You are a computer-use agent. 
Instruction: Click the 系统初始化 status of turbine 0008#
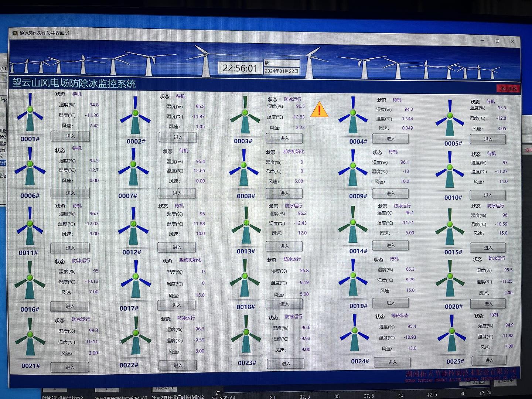[x=293, y=151]
